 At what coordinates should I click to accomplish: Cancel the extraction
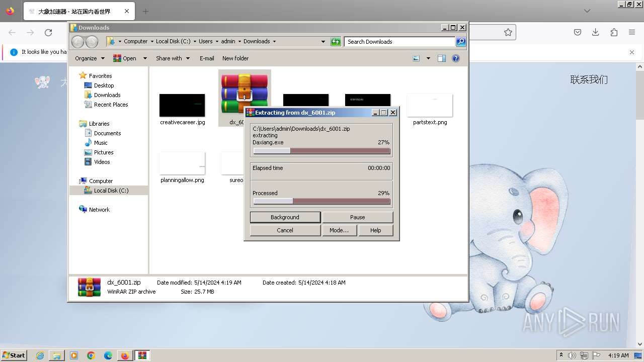pos(285,230)
